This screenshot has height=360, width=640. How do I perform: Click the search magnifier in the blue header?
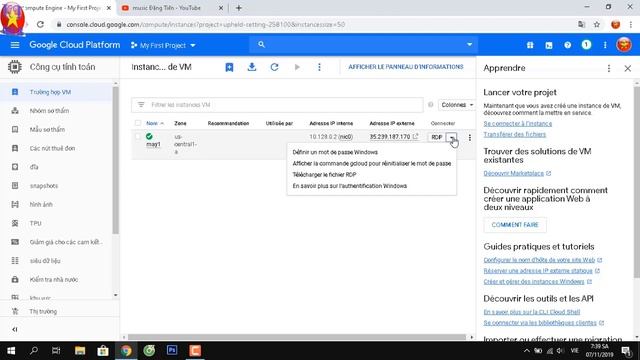tap(262, 44)
